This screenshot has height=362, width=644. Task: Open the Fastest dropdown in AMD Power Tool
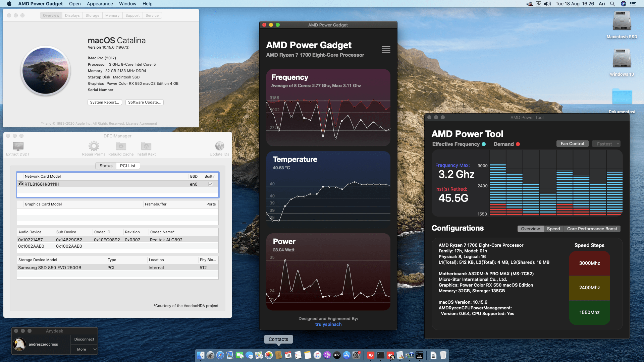[x=606, y=143]
